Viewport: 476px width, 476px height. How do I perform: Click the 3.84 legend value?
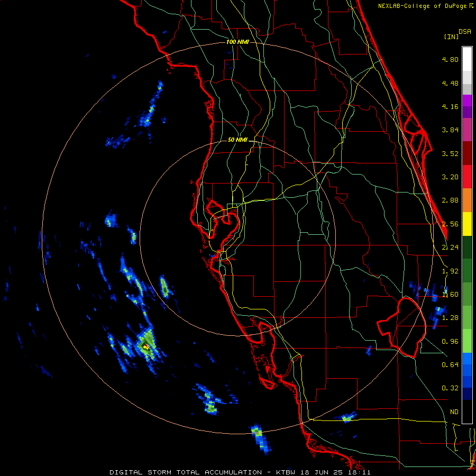[x=450, y=130]
